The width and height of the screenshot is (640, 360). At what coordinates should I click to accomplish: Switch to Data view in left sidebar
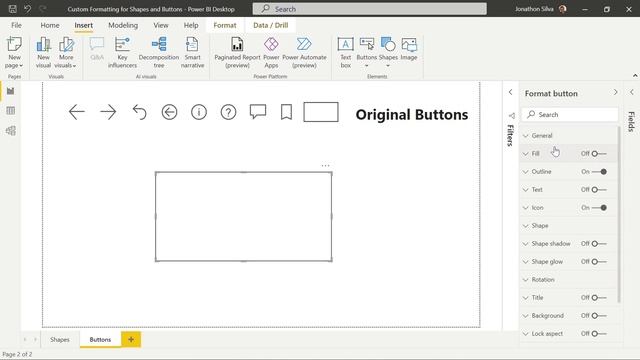click(x=11, y=111)
